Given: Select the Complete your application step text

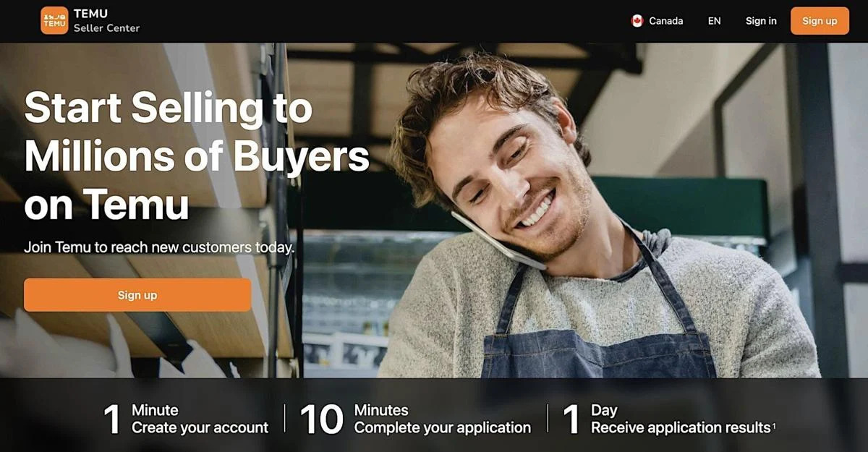Looking at the screenshot, I should point(442,427).
